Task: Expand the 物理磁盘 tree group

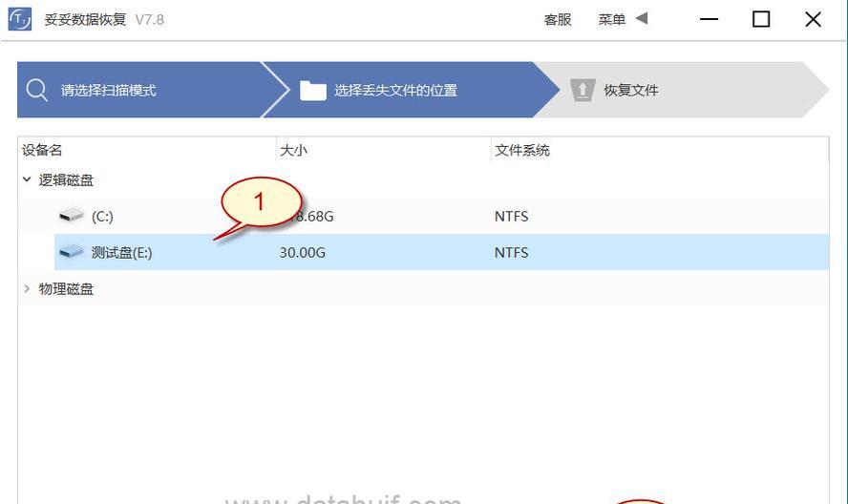Action: (x=27, y=289)
